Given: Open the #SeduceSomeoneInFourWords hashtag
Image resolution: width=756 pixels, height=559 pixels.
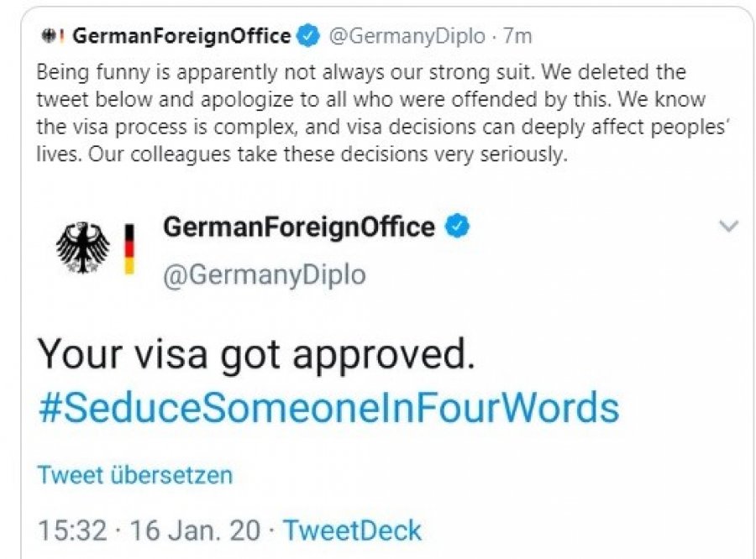Looking at the screenshot, I should point(328,407).
